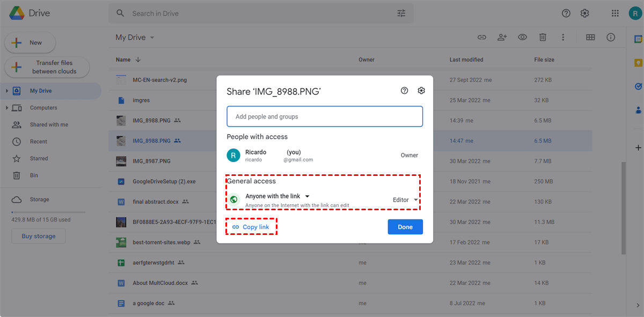Open Shared with me section
Viewport: 644px width, 317px height.
click(49, 124)
